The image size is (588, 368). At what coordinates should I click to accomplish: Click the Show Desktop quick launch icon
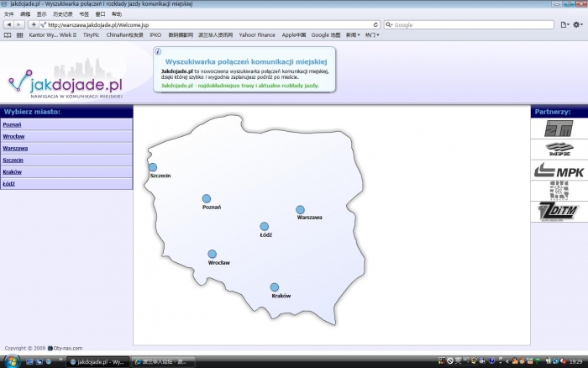29,362
